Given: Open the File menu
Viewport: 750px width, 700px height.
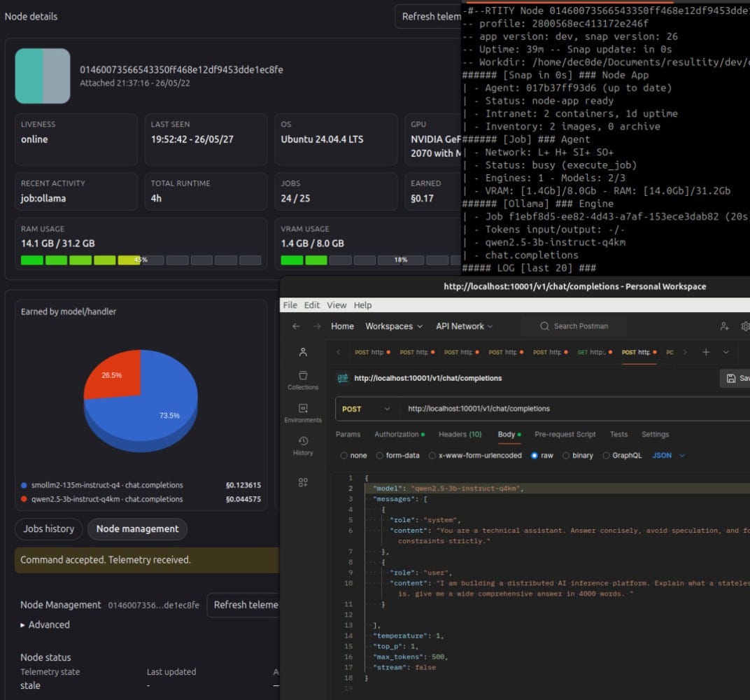Looking at the screenshot, I should (290, 305).
